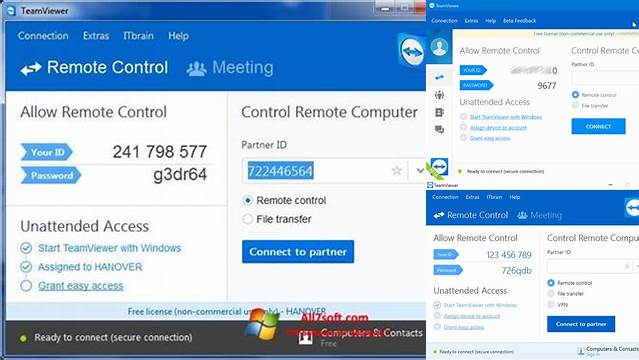The width and height of the screenshot is (639, 360).
Task: Switch to Remote Control tab in main window
Action: tap(94, 68)
